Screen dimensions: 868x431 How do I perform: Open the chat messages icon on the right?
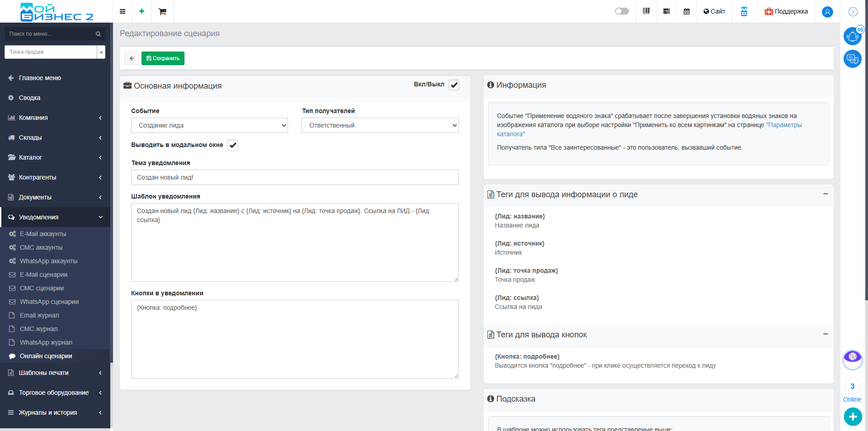coord(852,59)
